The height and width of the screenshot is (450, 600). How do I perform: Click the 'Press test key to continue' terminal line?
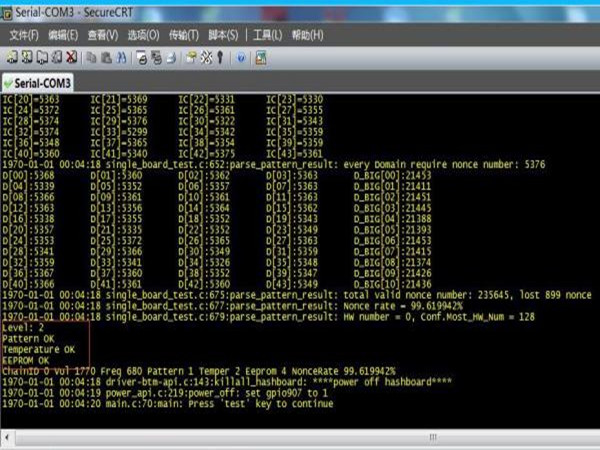(x=148, y=404)
